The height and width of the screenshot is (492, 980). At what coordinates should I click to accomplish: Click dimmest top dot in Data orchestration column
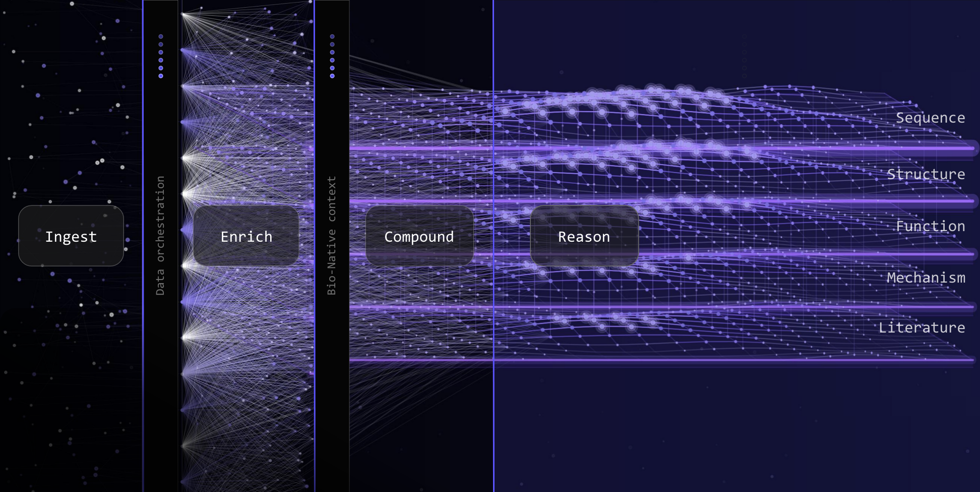click(161, 36)
